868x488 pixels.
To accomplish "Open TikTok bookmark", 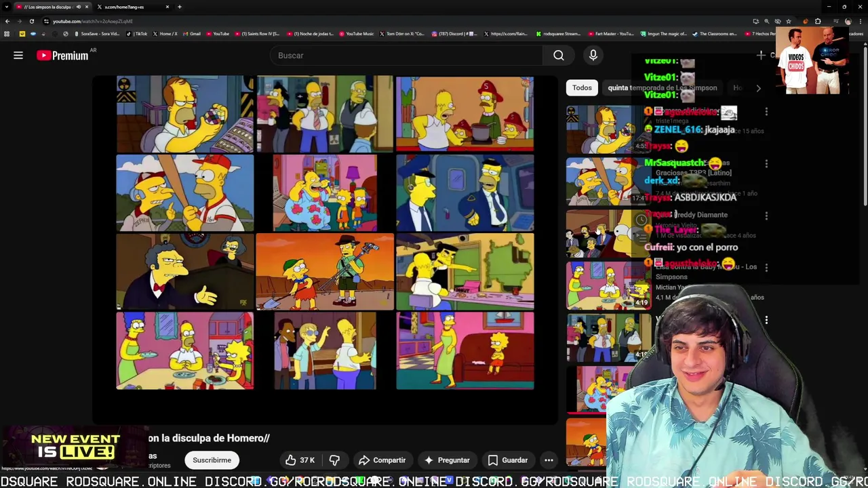I will 138,34.
